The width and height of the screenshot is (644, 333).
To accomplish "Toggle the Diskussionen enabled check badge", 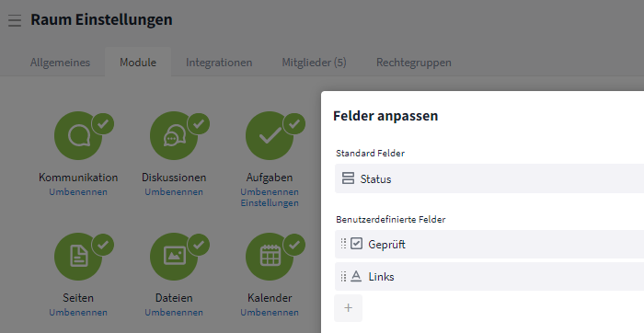I will [x=199, y=123].
